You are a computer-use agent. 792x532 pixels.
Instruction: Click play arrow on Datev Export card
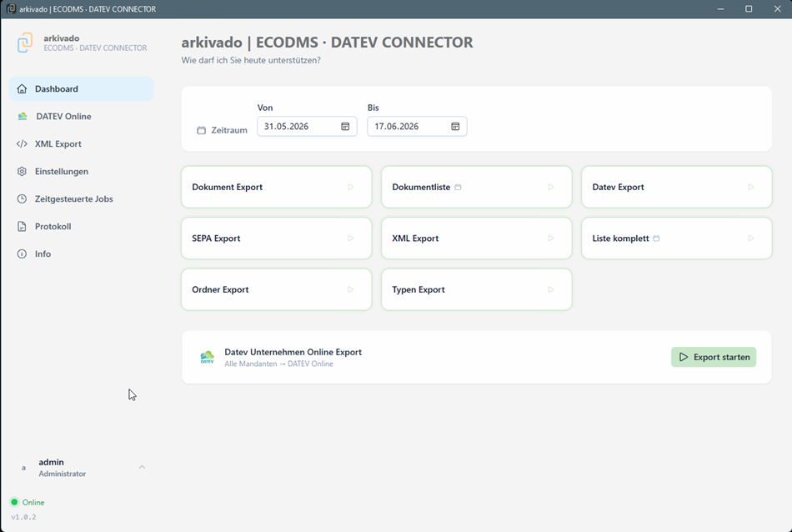[750, 187]
